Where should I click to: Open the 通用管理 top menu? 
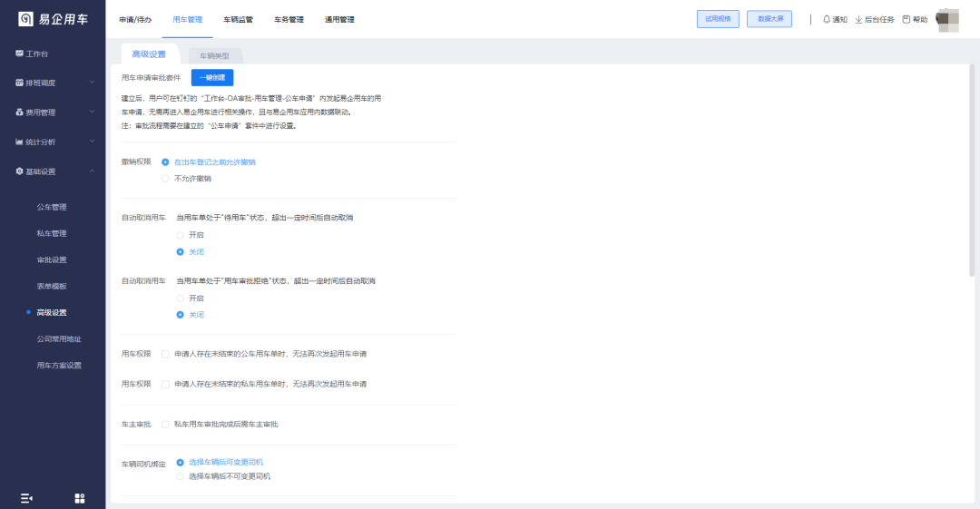pyautogui.click(x=339, y=19)
